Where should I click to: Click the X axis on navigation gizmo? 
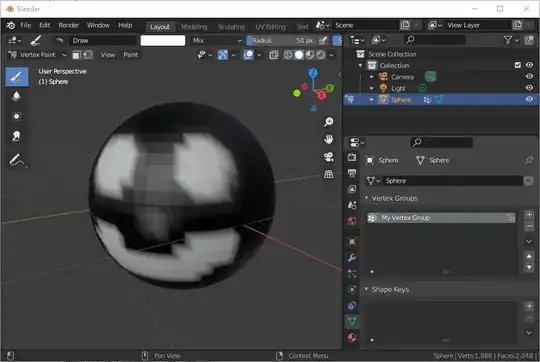pyautogui.click(x=322, y=95)
